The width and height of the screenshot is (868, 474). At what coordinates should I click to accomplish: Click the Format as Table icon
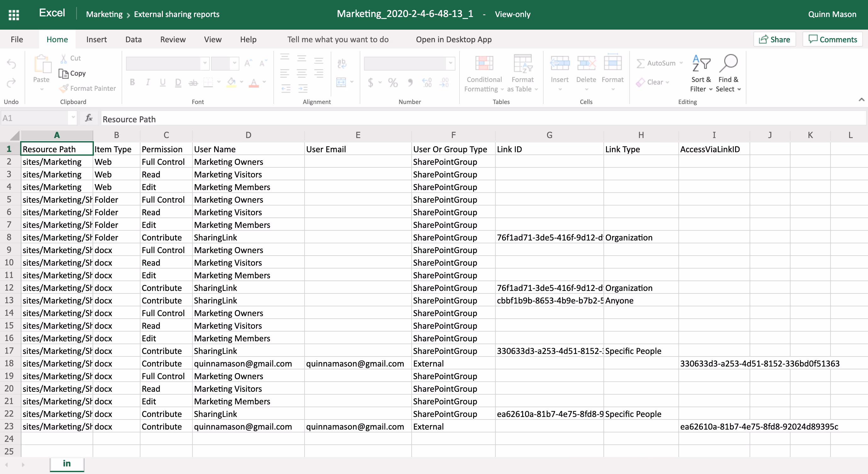click(x=522, y=63)
